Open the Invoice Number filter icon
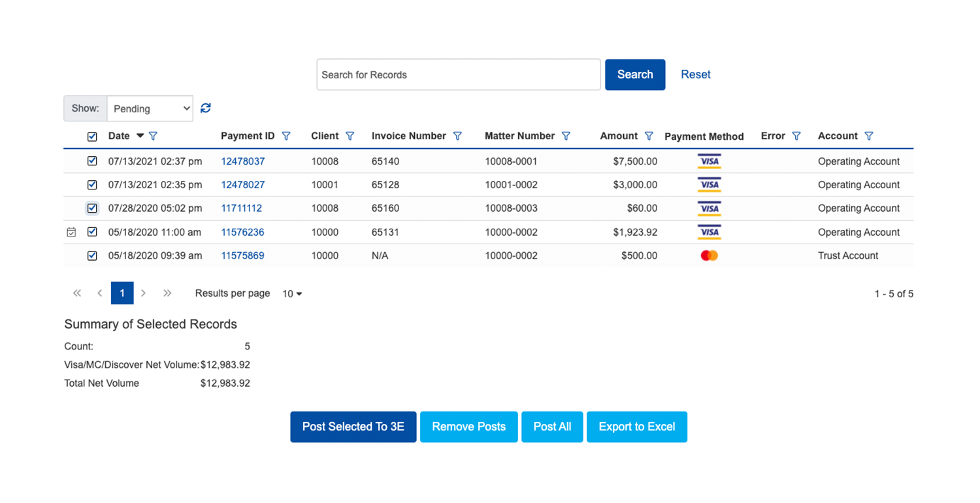The height and width of the screenshot is (503, 980). click(x=457, y=136)
